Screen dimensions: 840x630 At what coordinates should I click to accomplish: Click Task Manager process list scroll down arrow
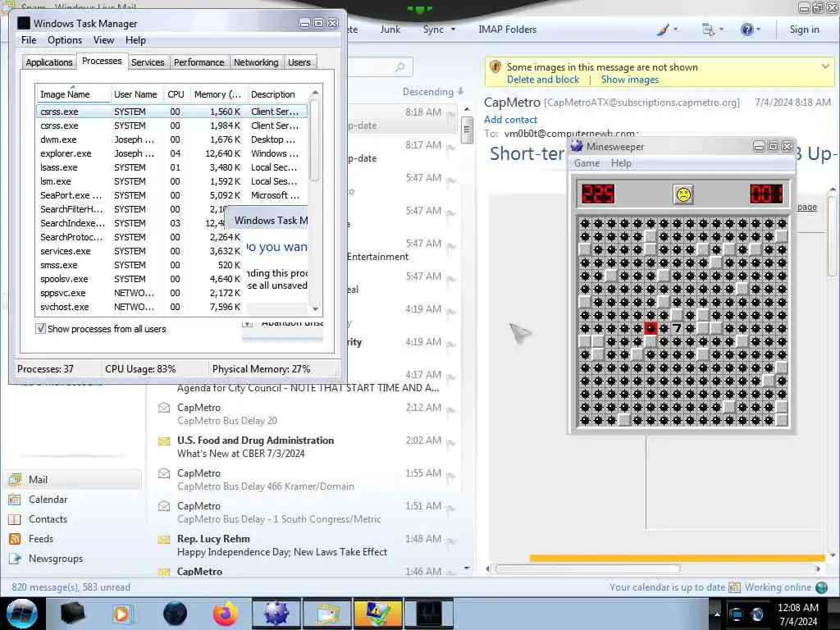point(315,308)
